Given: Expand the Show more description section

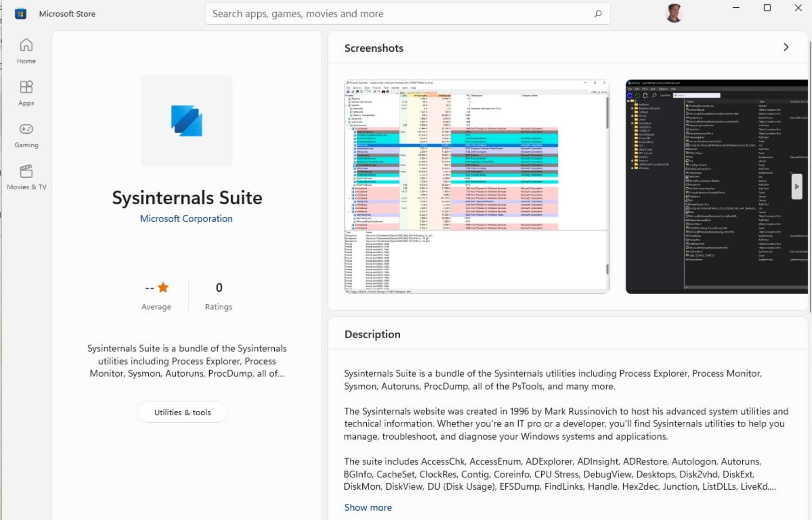Looking at the screenshot, I should (x=368, y=507).
